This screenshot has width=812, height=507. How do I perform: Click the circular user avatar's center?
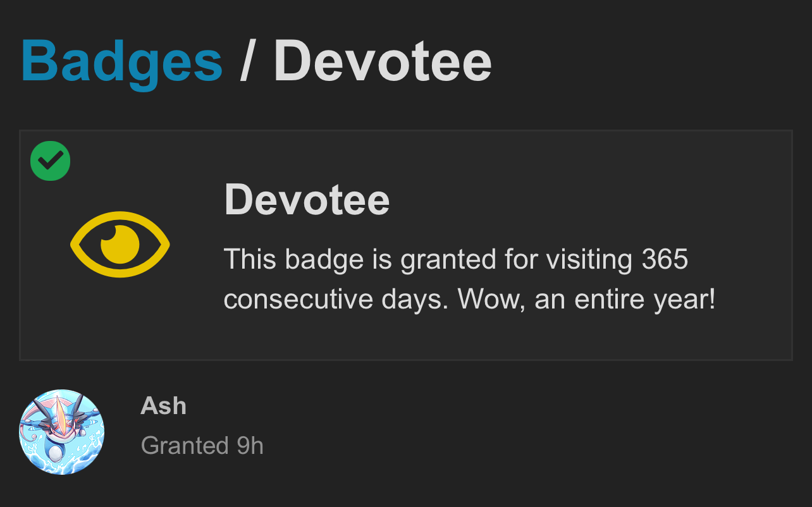coord(62,432)
